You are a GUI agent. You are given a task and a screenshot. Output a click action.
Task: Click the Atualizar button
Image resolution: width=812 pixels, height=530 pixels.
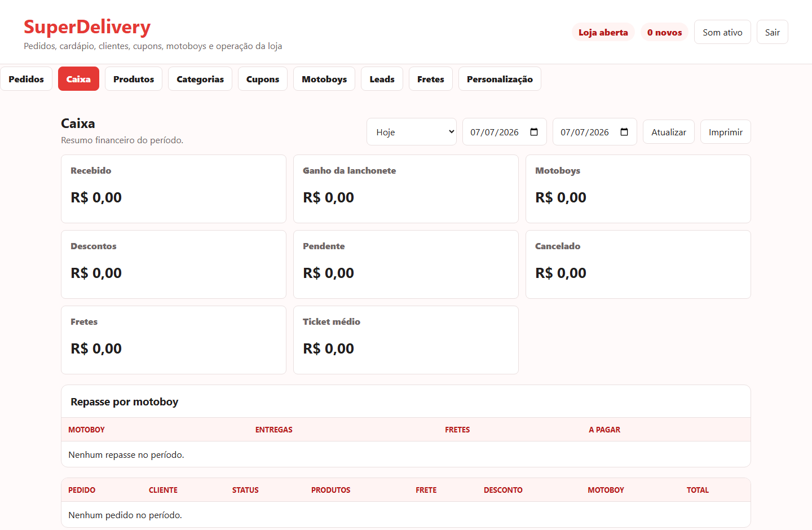(669, 132)
